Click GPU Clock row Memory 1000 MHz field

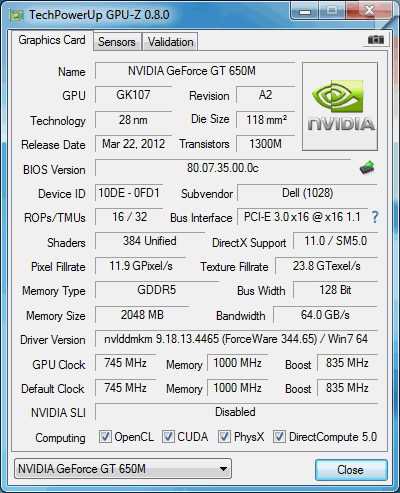coord(237,363)
